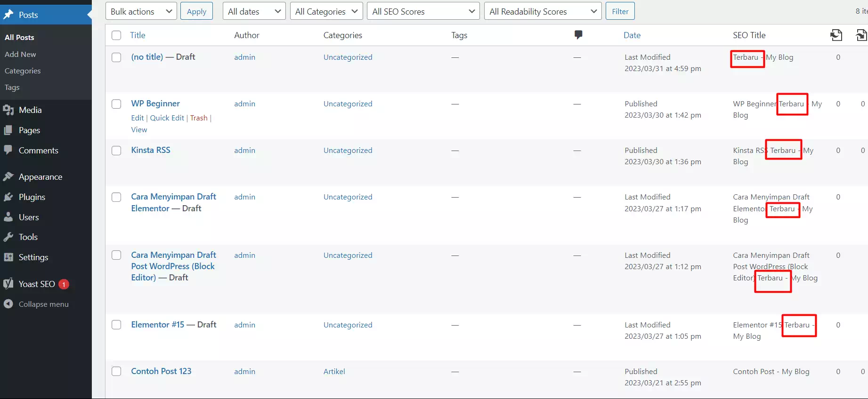Viewport: 868px width, 399px height.
Task: Click the Yoast SEO notification badge
Action: coord(64,284)
